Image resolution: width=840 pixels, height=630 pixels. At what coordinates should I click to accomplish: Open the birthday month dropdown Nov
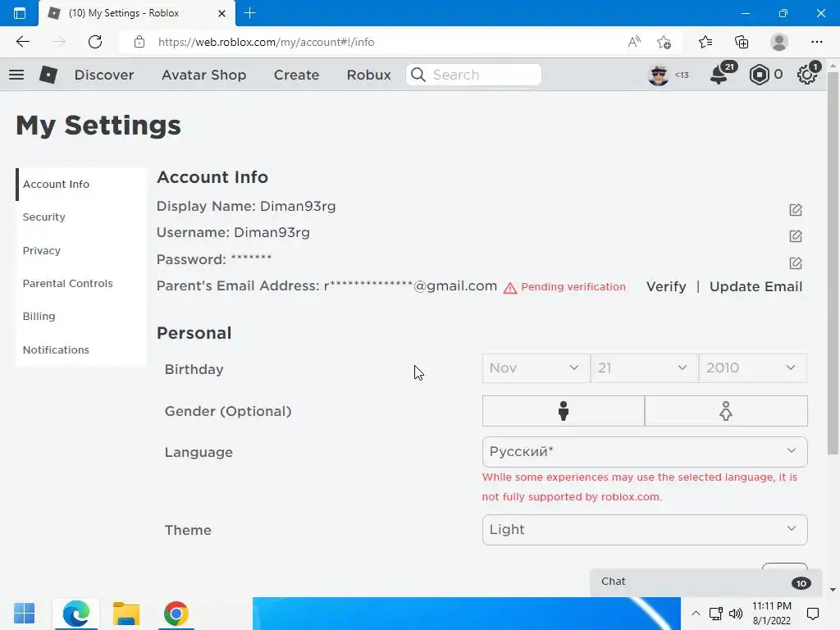[536, 368]
